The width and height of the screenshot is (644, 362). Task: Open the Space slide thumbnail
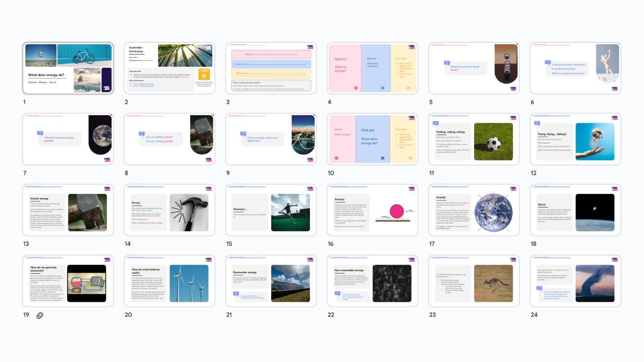575,210
